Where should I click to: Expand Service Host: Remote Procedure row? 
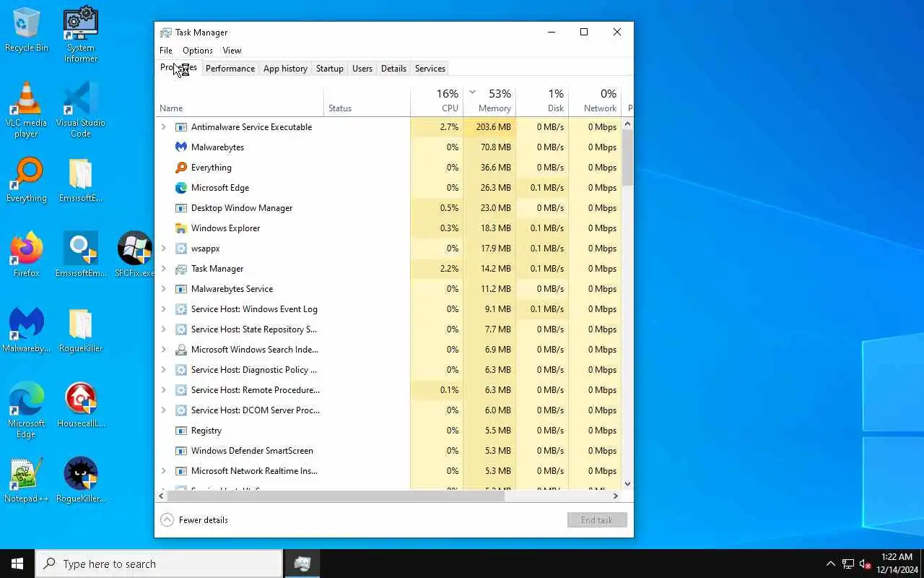tap(163, 389)
